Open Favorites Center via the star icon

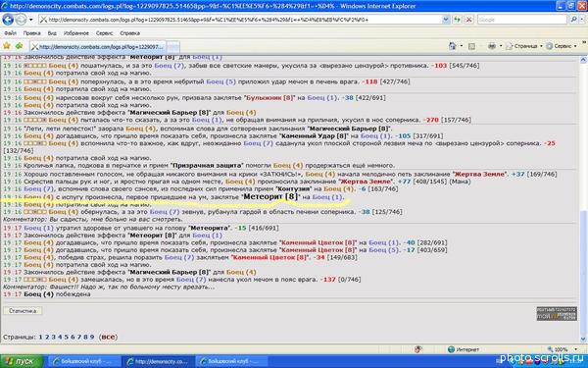(x=7, y=46)
